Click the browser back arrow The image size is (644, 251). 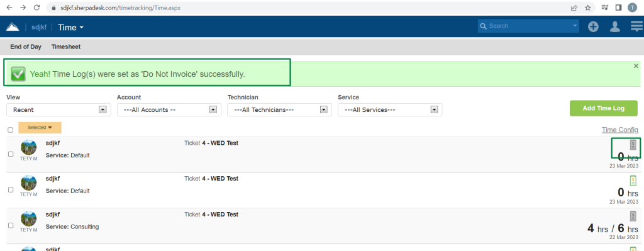(x=9, y=8)
